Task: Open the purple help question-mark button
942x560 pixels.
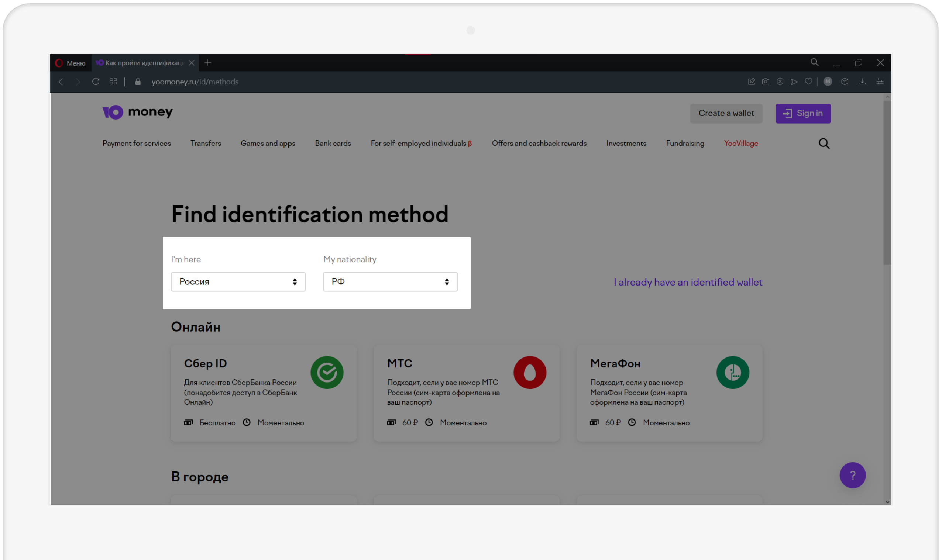Action: 852,475
